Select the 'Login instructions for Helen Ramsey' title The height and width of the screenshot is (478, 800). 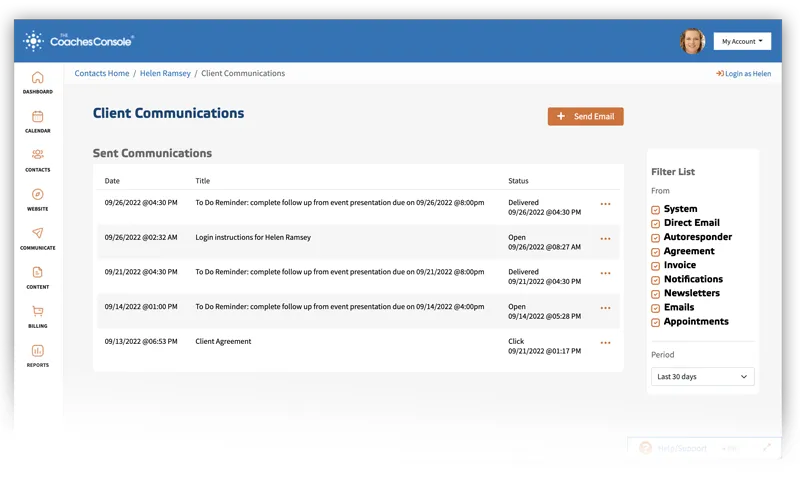(x=253, y=237)
